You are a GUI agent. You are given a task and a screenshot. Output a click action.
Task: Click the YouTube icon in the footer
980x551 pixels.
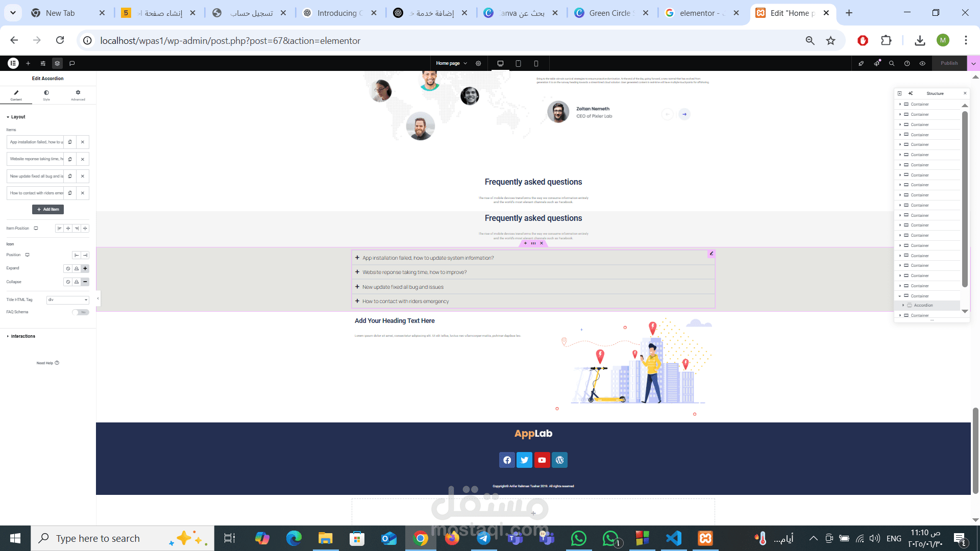tap(542, 460)
